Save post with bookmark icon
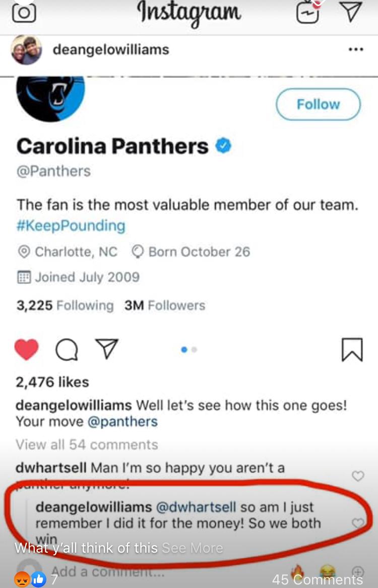 point(352,349)
